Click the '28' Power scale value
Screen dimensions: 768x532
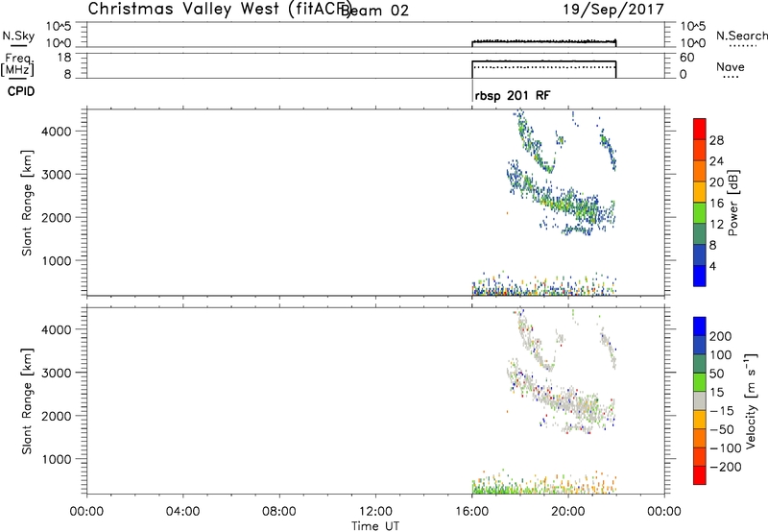tap(716, 140)
